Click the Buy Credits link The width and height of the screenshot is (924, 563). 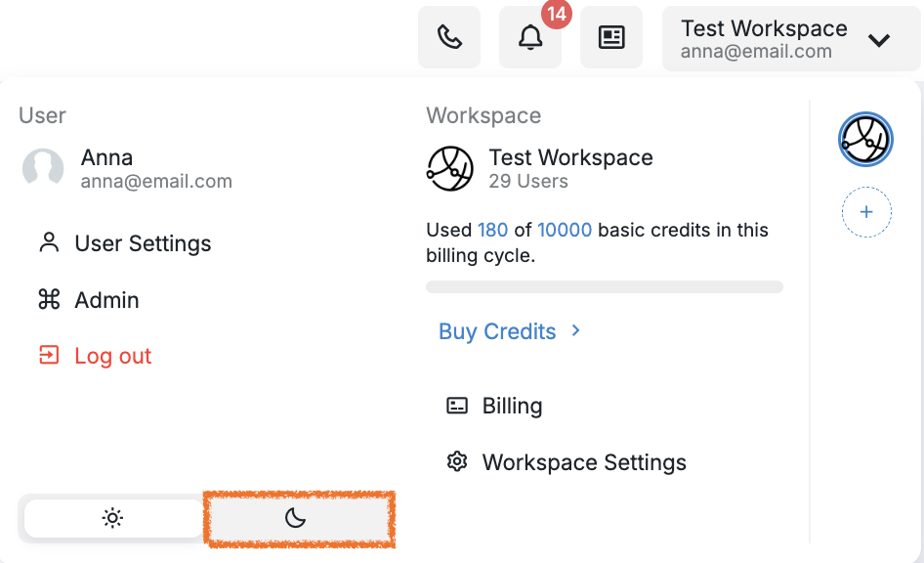[497, 331]
